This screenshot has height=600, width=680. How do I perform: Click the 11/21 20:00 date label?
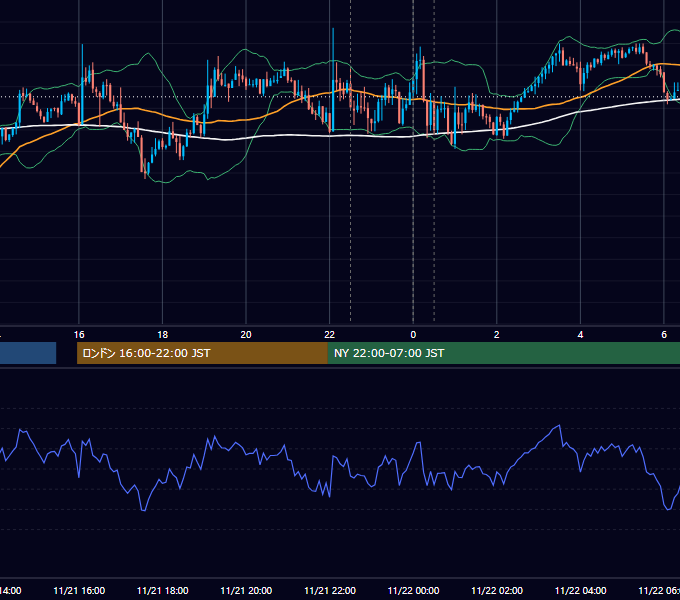click(x=246, y=590)
